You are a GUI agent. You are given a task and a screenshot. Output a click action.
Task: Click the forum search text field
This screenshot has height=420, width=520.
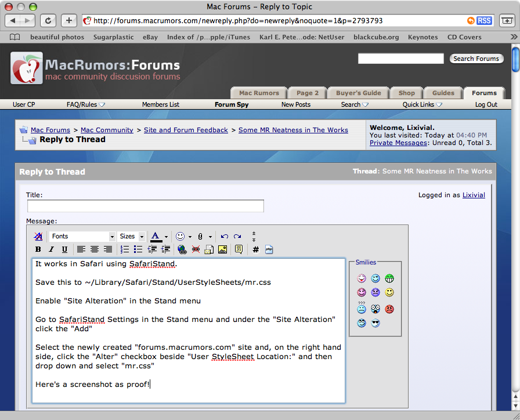(x=400, y=59)
